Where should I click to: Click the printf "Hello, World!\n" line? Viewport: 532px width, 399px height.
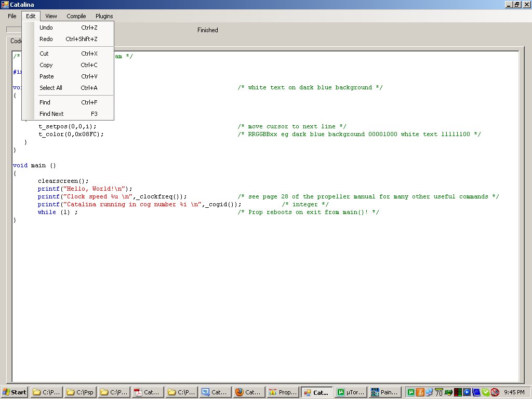click(85, 189)
